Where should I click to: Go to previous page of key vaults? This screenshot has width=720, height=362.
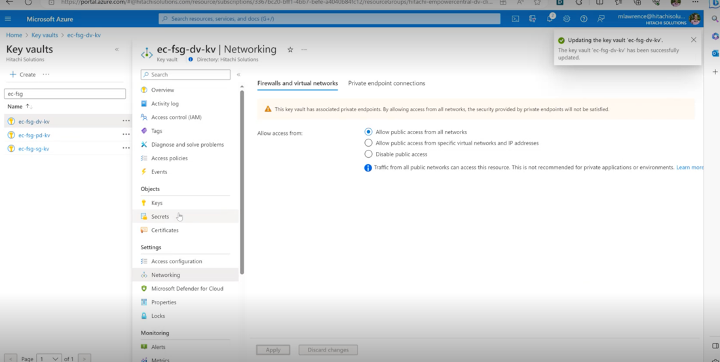(11, 358)
